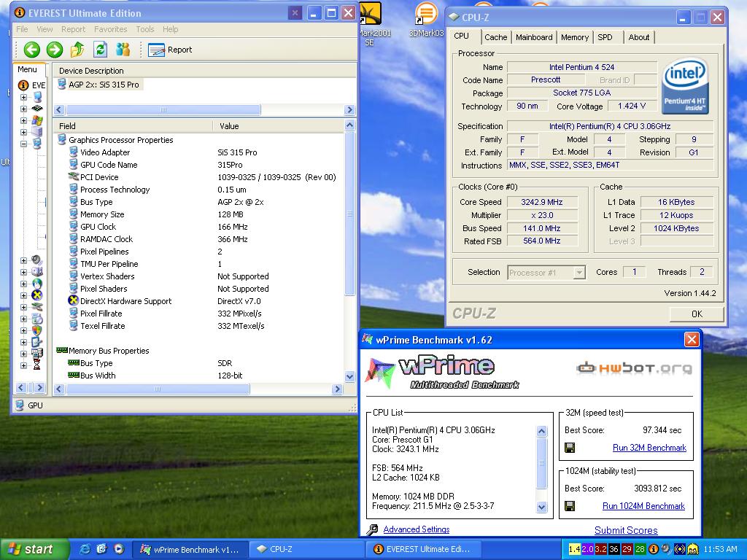Select the shield Security icon in EVEREST tree
This screenshot has height=560, width=747.
click(36, 330)
